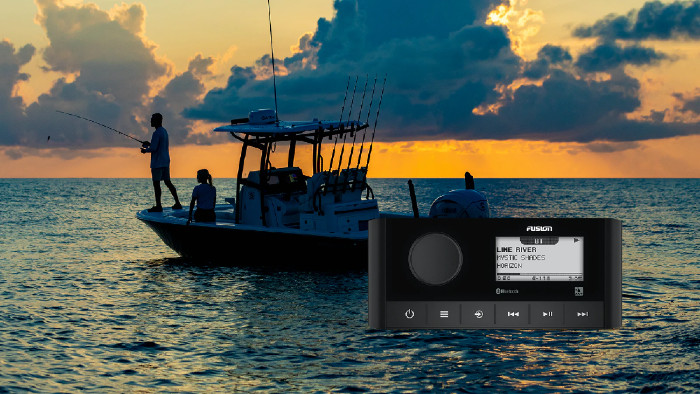Viewport: 700px width, 394px height.
Task: Click the seated person on the boat
Action: pyautogui.click(x=203, y=196)
